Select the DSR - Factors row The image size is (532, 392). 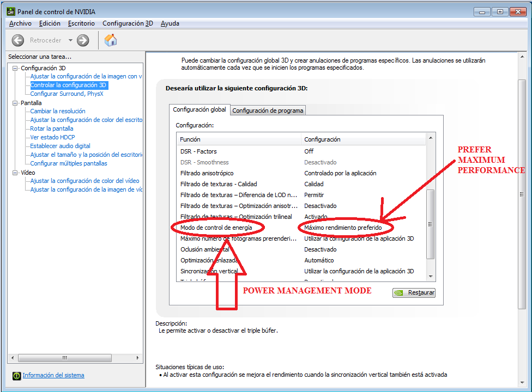point(301,151)
